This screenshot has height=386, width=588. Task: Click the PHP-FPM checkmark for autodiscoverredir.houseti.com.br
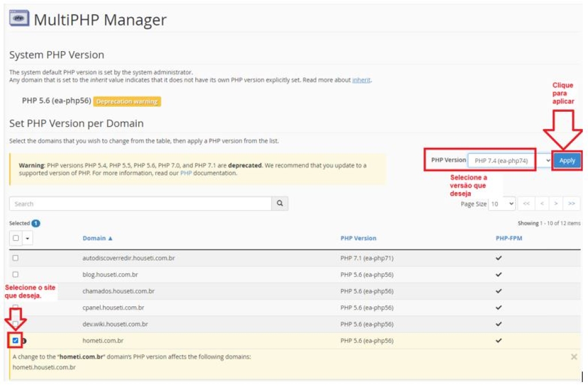498,258
